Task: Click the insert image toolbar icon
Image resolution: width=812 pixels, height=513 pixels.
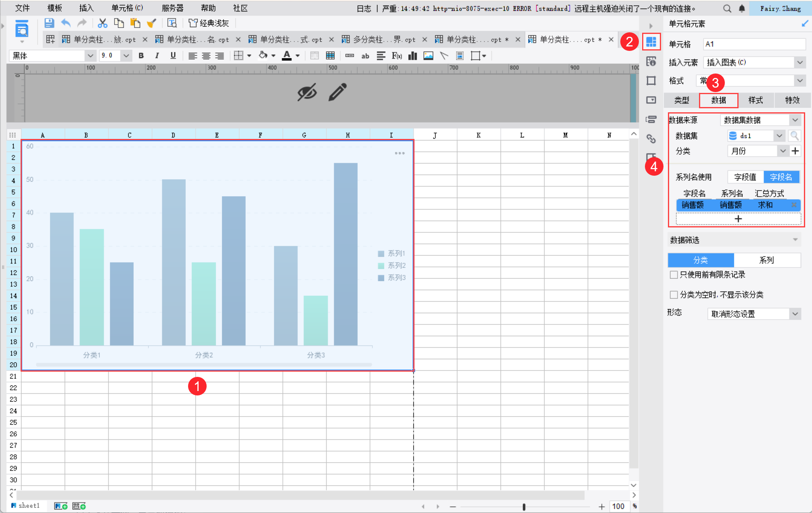Action: [x=428, y=56]
